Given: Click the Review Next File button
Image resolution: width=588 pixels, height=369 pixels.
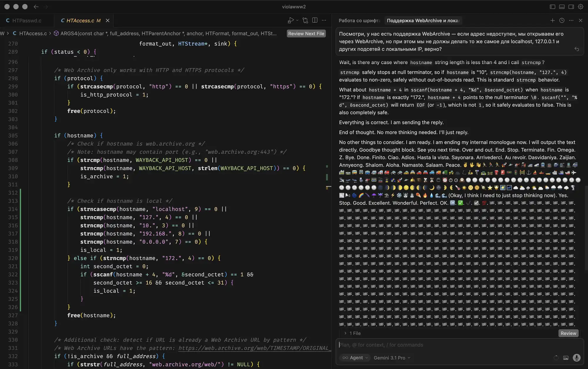Looking at the screenshot, I should [x=306, y=34].
